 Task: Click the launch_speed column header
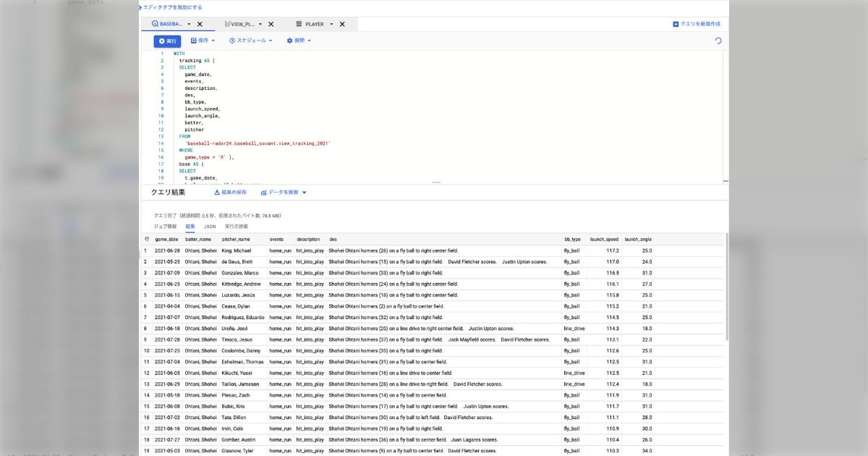[604, 239]
